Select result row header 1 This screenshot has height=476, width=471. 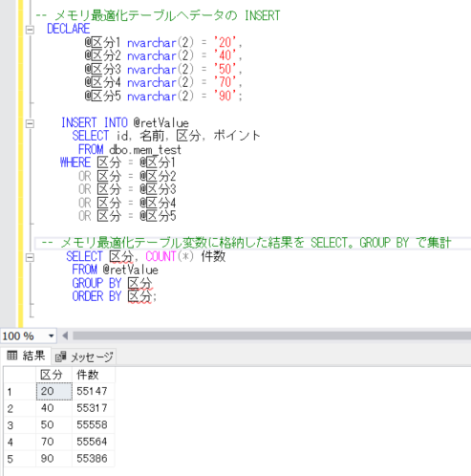tap(20, 392)
